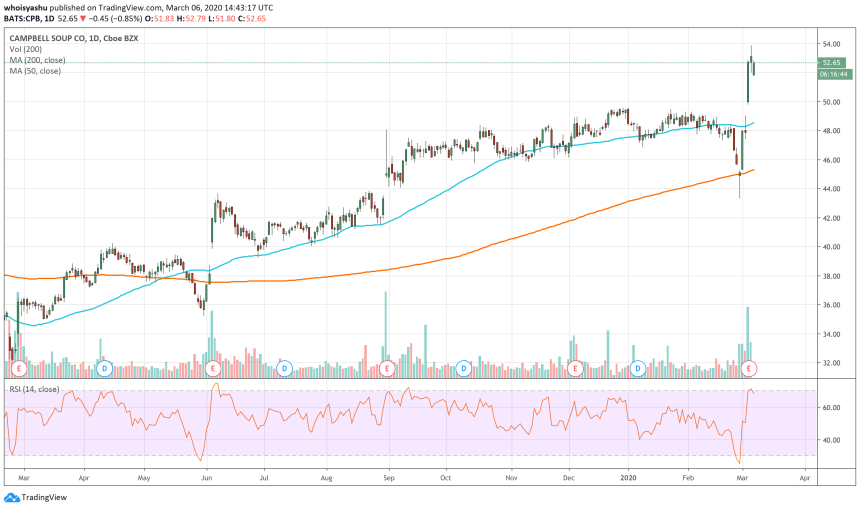Image resolution: width=860 pixels, height=509 pixels.
Task: Open the earnings marker near Jun
Action: [212, 368]
